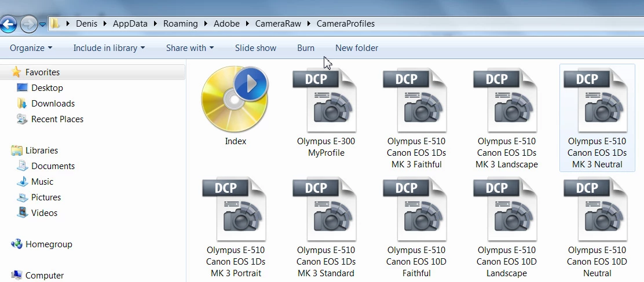
Task: Select the 1Ds MK 3 Standard DCP icon
Action: point(324,210)
